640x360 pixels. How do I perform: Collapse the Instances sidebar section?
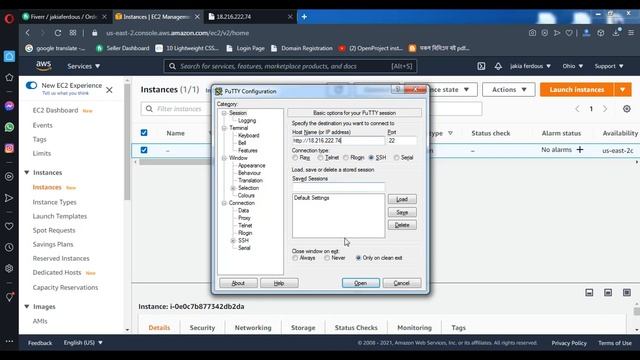(x=27, y=173)
